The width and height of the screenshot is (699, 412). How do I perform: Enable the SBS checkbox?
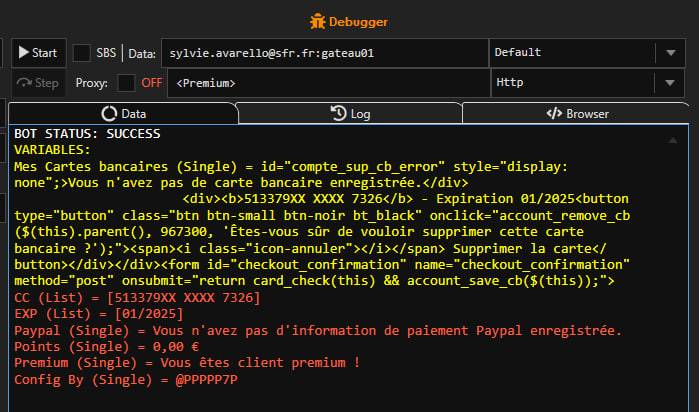[81, 53]
